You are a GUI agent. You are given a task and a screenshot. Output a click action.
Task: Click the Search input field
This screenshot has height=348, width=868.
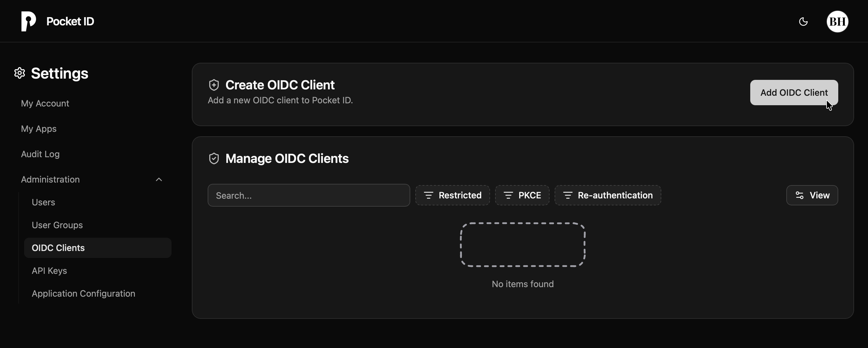point(308,195)
